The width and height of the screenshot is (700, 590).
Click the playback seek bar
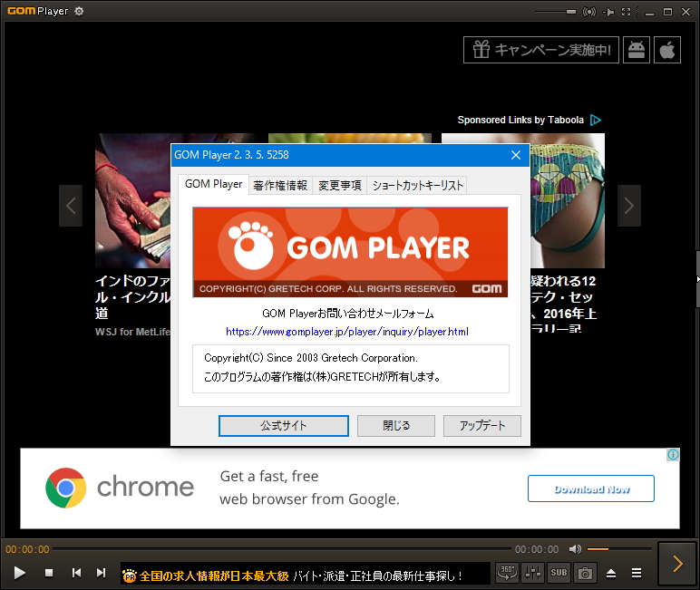click(x=282, y=549)
